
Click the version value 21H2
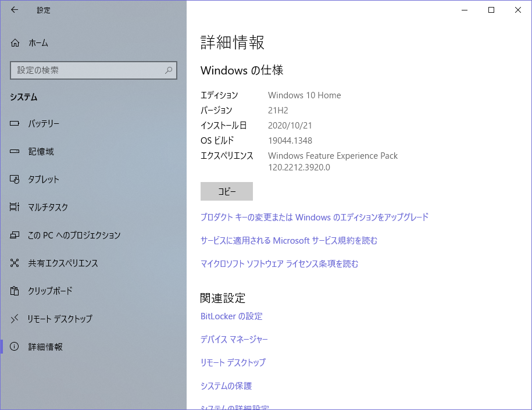[278, 110]
